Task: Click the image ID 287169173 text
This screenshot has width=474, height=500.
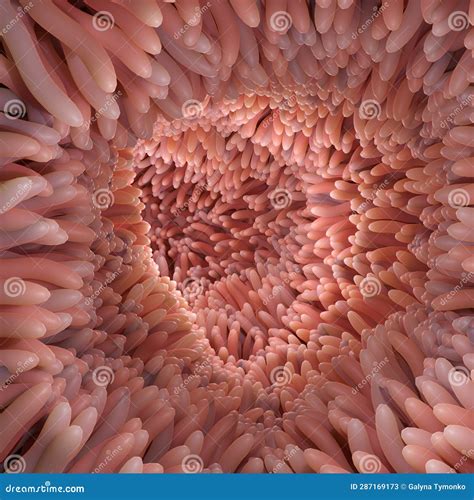Action: (x=374, y=487)
